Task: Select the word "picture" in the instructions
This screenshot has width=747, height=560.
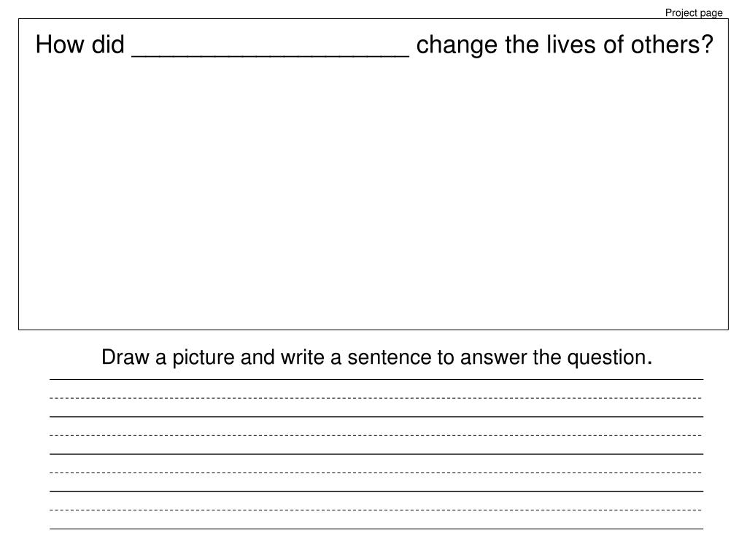Action: [204, 358]
